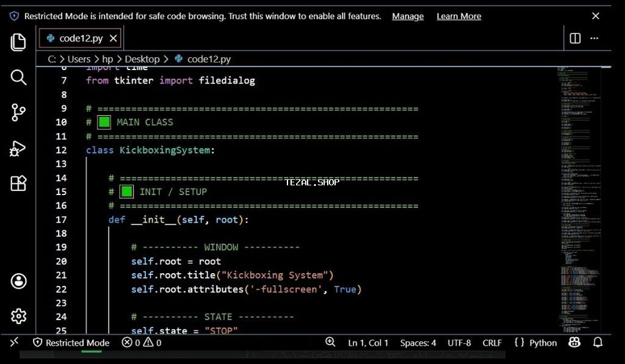The width and height of the screenshot is (625, 364).
Task: Open the Ln 1, Col 1 position selector
Action: click(x=368, y=343)
